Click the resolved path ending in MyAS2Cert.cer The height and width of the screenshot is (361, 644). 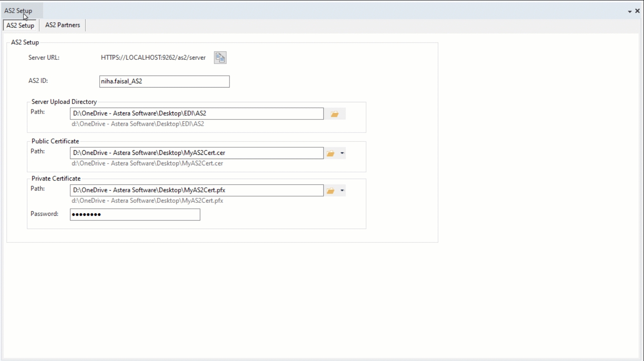[147, 164]
